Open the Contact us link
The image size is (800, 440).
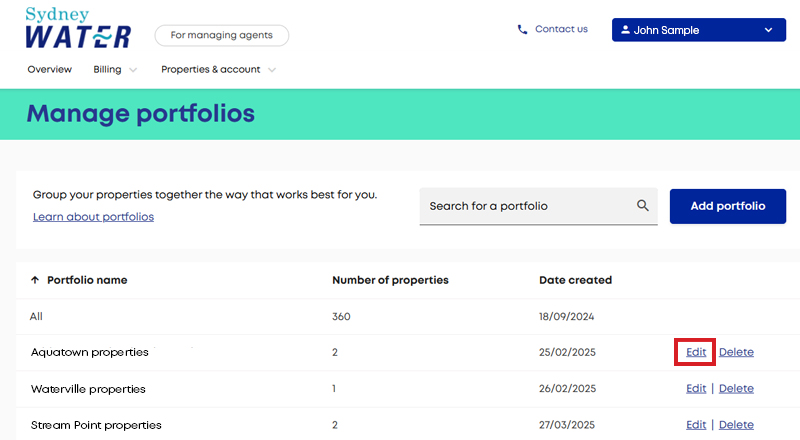561,29
